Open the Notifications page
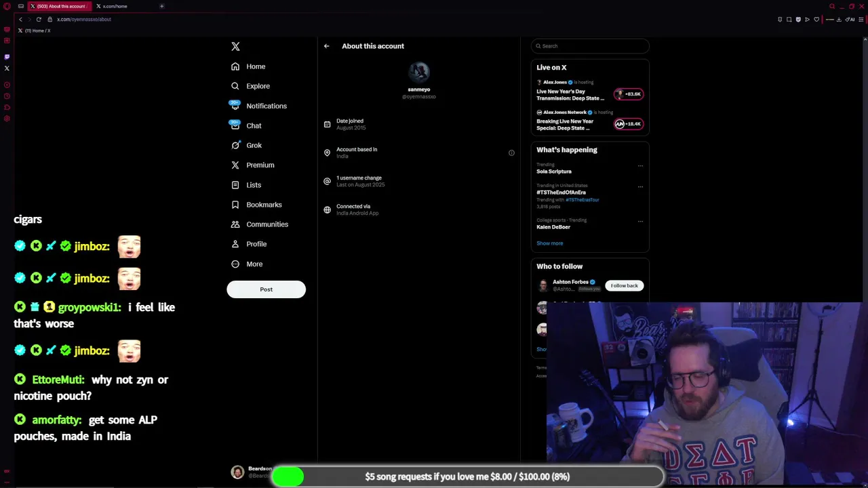The height and width of the screenshot is (488, 868). [258, 106]
